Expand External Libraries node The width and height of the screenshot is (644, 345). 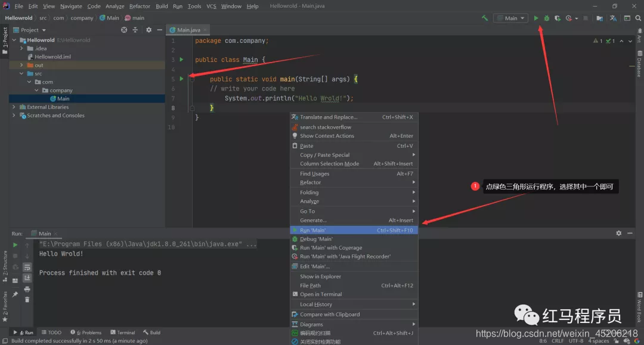tap(14, 107)
